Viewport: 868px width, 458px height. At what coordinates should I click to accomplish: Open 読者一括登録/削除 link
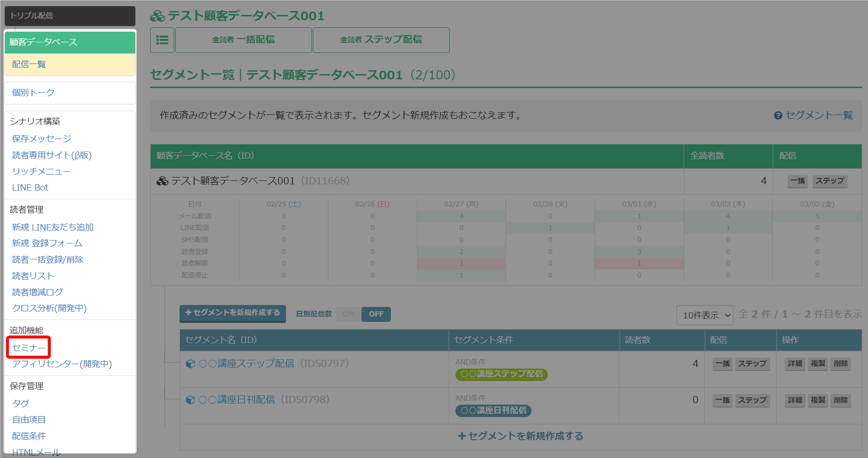click(48, 260)
